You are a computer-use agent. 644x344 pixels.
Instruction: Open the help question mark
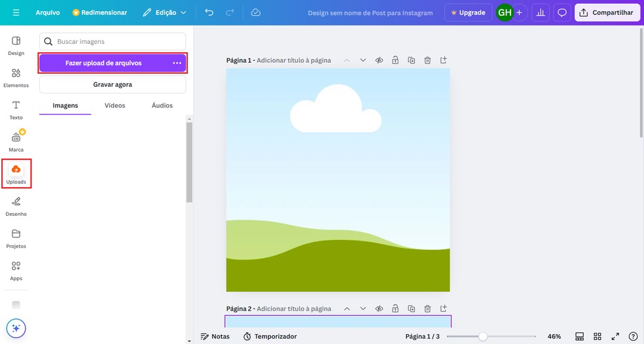[634, 337]
